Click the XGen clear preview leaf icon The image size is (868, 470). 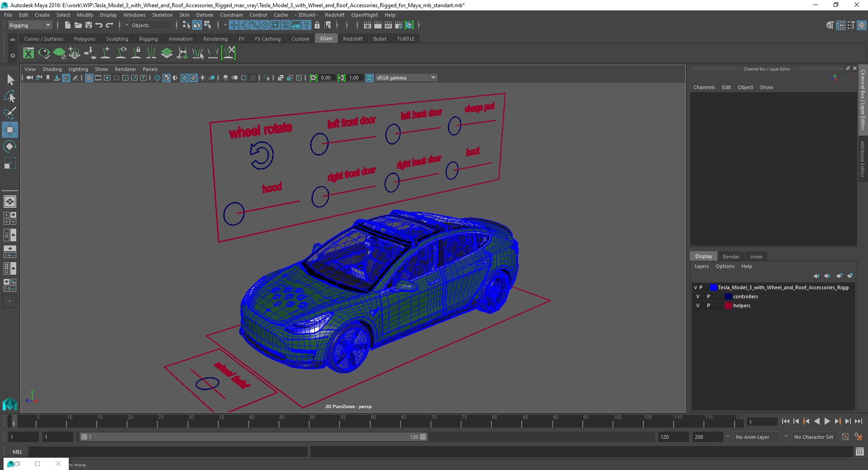pos(59,53)
